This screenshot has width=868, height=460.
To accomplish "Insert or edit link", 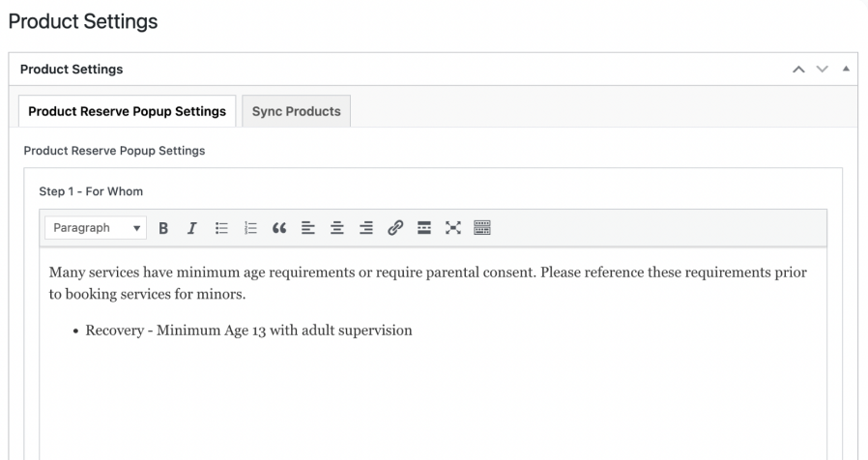I will pos(395,228).
